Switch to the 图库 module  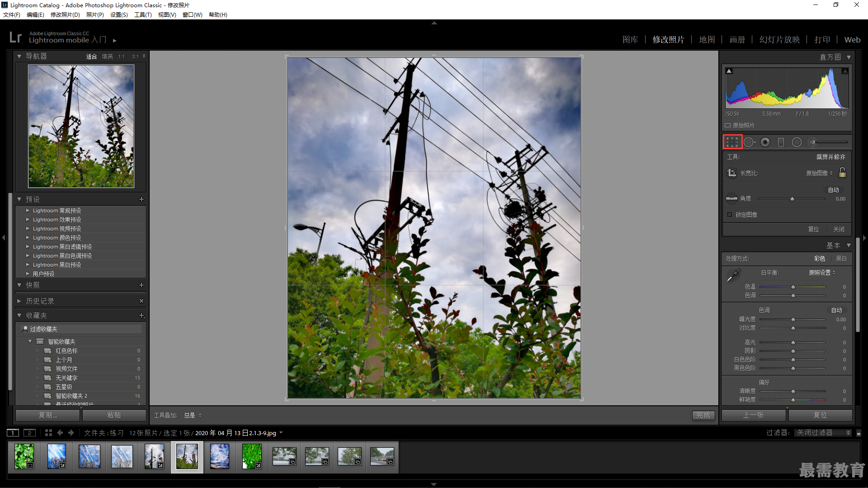(x=630, y=40)
